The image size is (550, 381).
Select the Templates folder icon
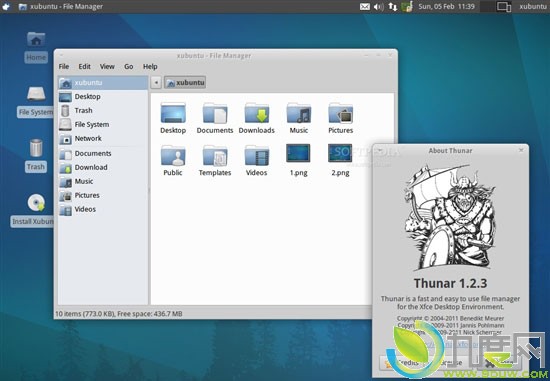tap(215, 155)
